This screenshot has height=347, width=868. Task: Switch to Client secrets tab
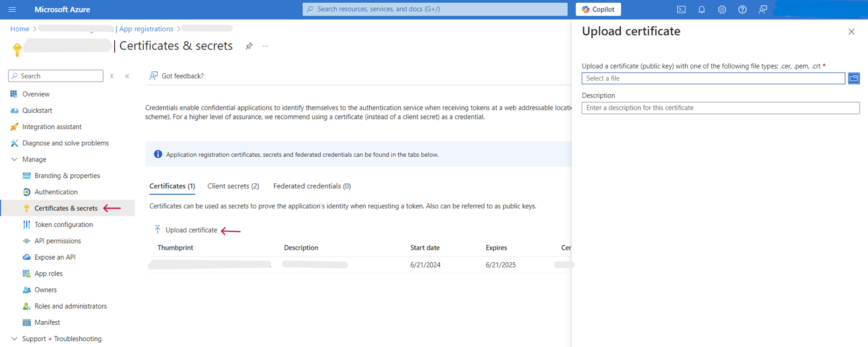tap(233, 186)
